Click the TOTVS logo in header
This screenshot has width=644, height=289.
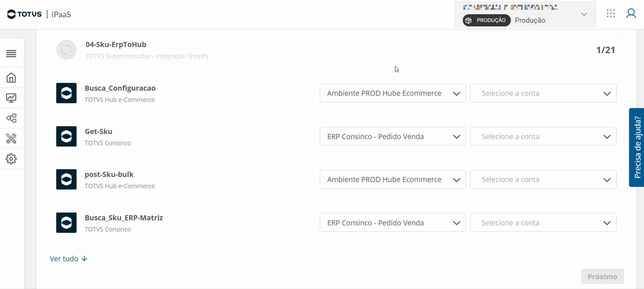tap(24, 14)
